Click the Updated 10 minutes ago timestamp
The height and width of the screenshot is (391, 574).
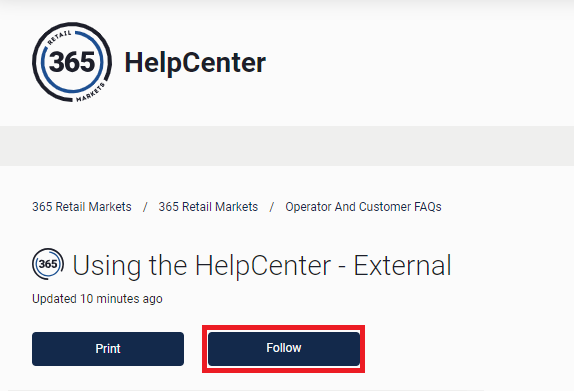click(x=97, y=299)
